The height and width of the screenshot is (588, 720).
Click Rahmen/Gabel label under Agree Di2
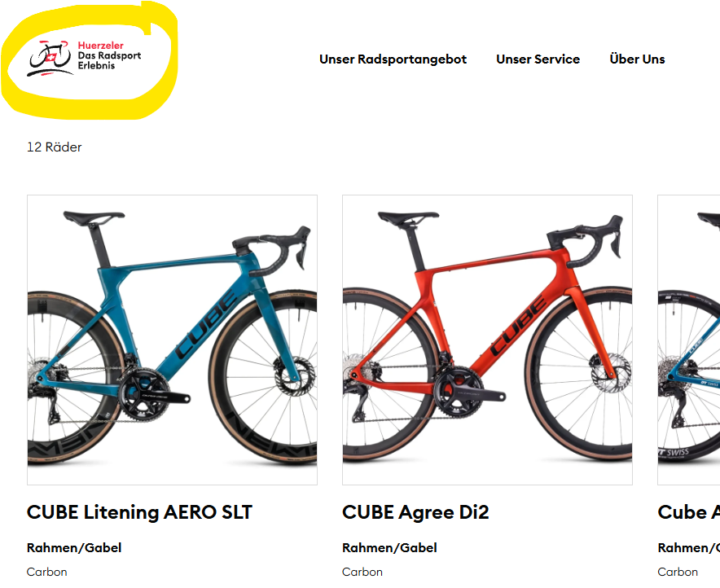click(x=389, y=547)
